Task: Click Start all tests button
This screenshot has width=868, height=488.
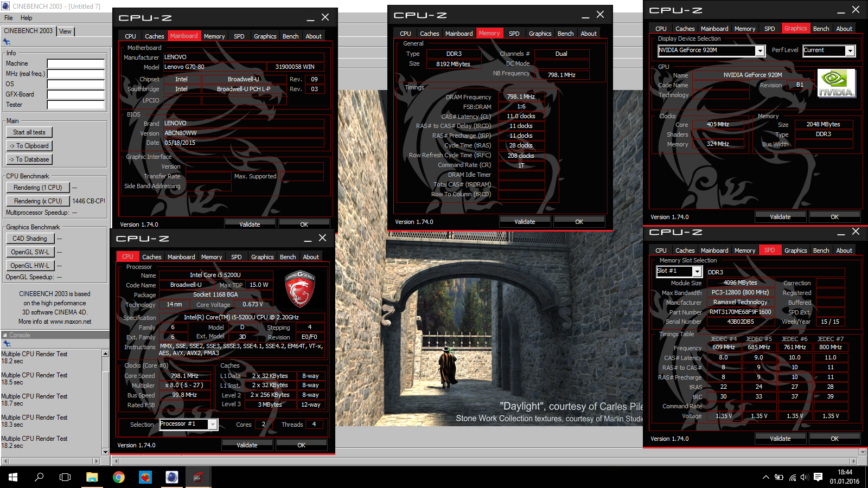Action: tap(29, 132)
